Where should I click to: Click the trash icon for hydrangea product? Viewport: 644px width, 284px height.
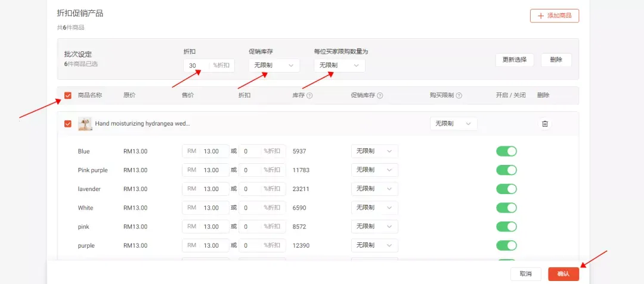point(544,124)
